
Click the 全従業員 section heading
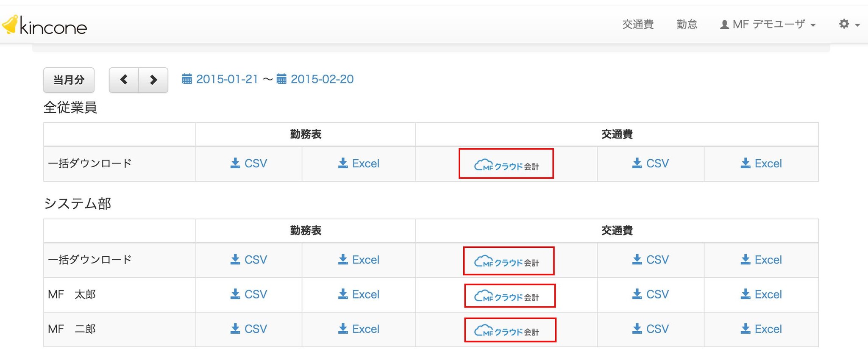pyautogui.click(x=70, y=108)
